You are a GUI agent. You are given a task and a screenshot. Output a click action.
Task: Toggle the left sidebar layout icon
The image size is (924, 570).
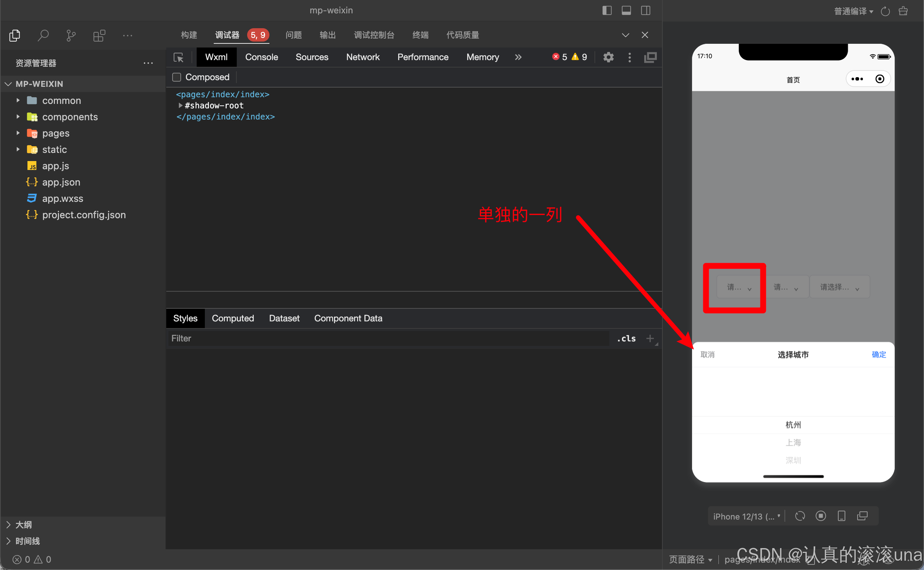(x=607, y=10)
